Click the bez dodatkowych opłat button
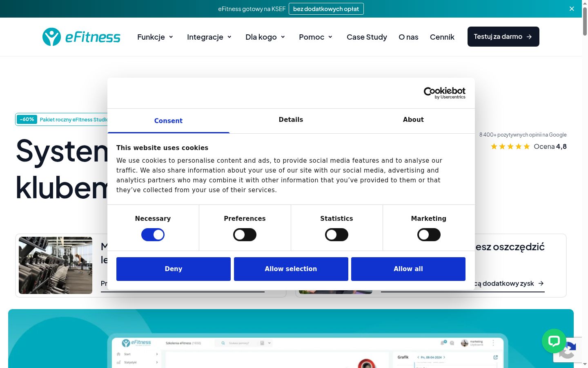 point(326,9)
